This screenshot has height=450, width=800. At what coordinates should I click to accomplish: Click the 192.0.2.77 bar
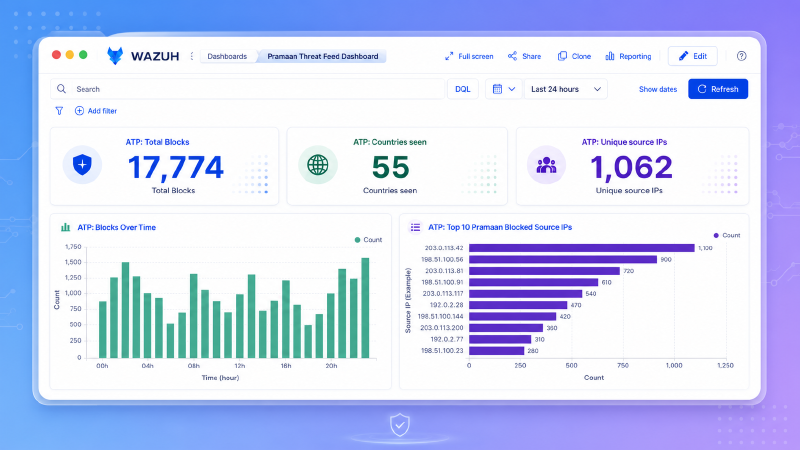point(500,339)
